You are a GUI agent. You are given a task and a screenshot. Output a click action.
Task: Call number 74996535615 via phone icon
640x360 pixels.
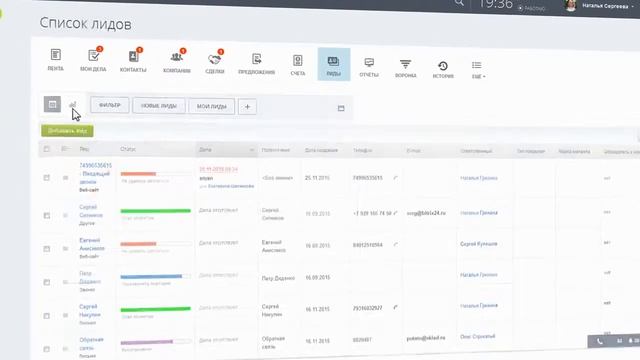coord(395,178)
